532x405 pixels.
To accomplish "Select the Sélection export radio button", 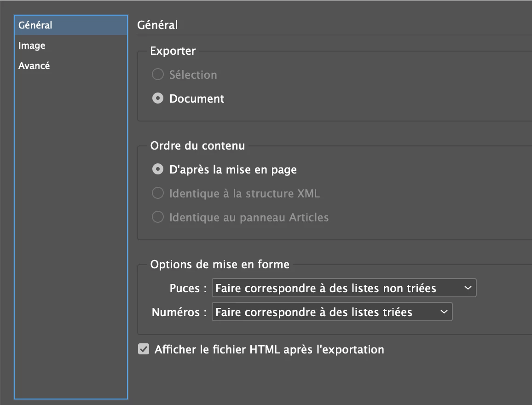I will (x=158, y=75).
